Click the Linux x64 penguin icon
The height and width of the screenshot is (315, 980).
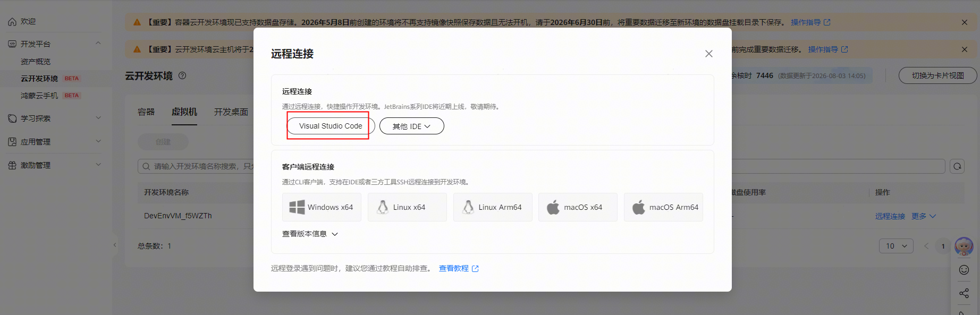(383, 207)
